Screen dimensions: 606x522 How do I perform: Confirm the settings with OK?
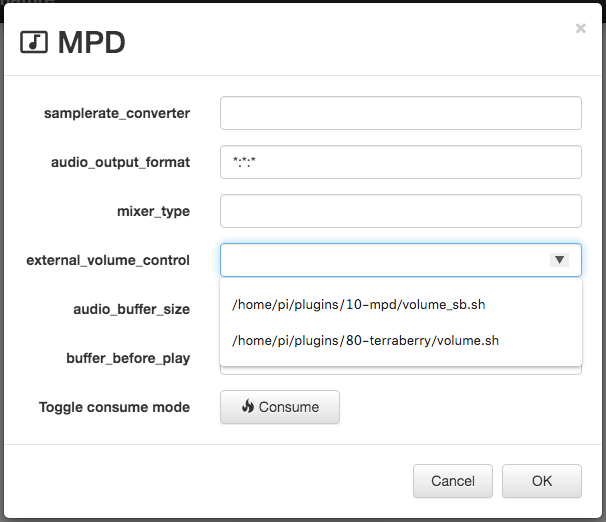(x=542, y=481)
